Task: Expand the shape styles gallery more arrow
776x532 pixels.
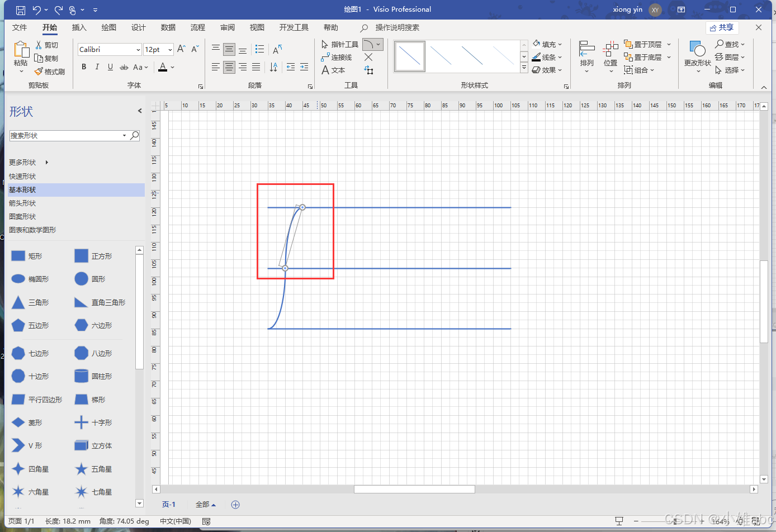Action: [524, 68]
